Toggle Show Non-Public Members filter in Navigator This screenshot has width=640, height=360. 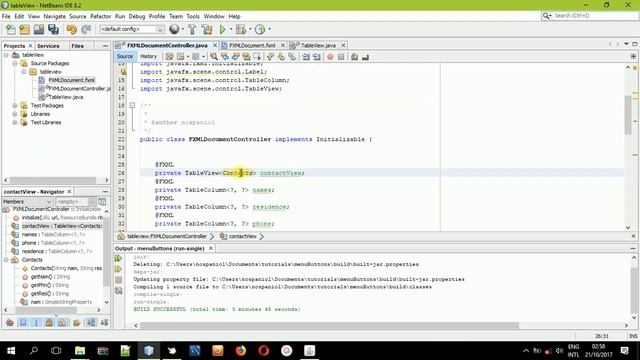coord(49,323)
